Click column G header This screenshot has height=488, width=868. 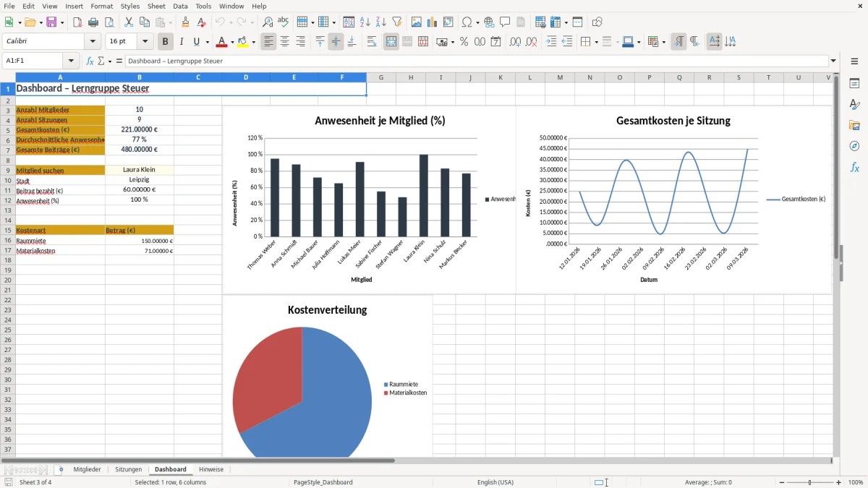click(381, 77)
